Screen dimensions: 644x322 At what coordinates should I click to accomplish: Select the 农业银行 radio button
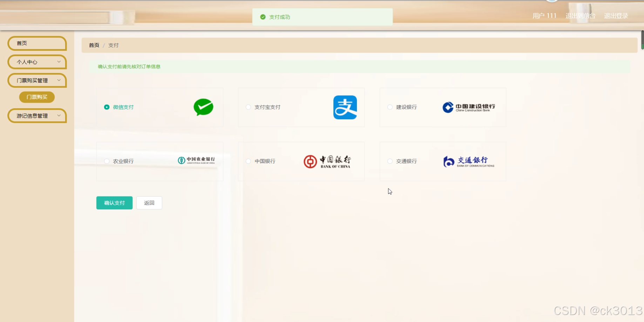(107, 161)
